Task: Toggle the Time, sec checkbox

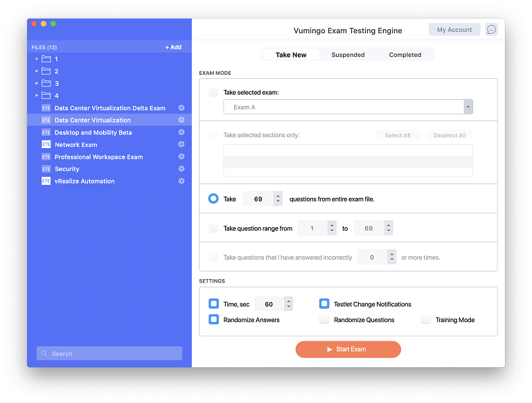Action: coord(214,303)
